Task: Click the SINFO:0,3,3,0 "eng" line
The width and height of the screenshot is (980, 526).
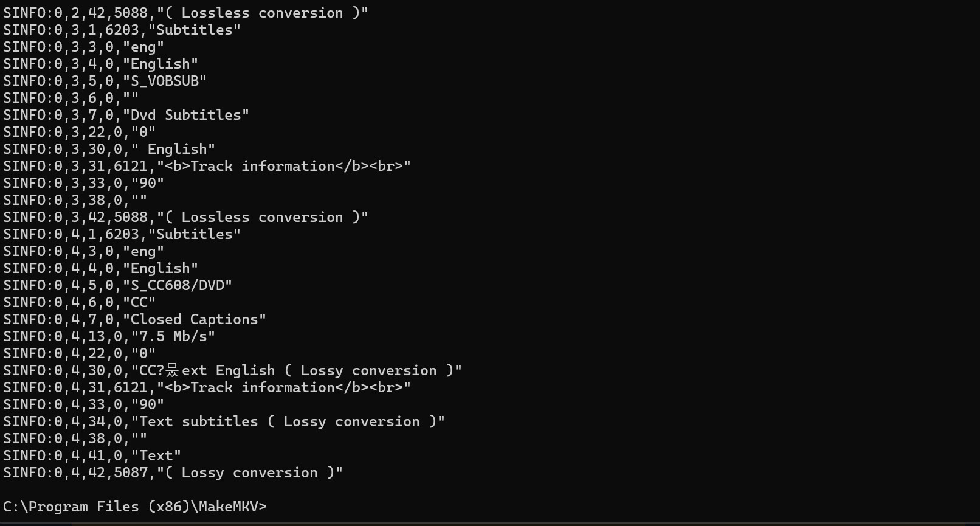Action: coord(84,47)
